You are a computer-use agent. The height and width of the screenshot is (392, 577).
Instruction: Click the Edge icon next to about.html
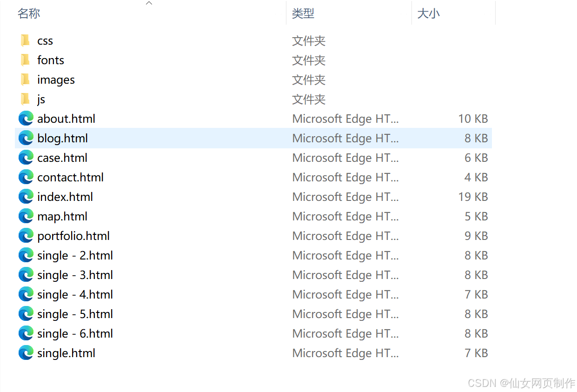pyautogui.click(x=26, y=118)
